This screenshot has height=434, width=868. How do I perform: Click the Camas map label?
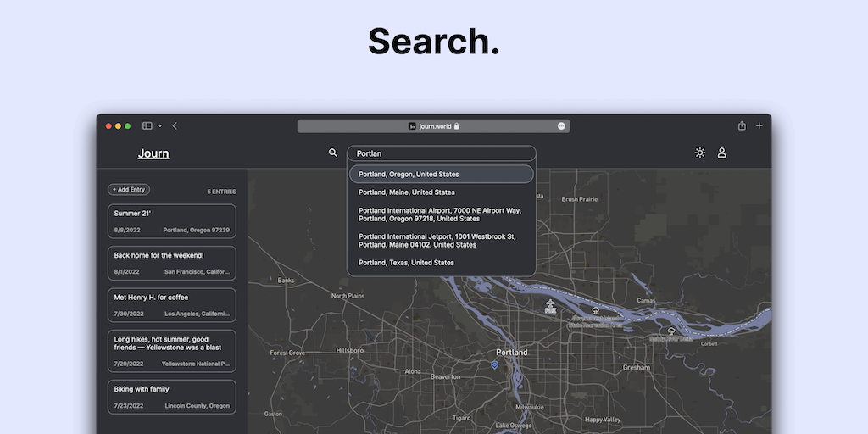(x=646, y=301)
